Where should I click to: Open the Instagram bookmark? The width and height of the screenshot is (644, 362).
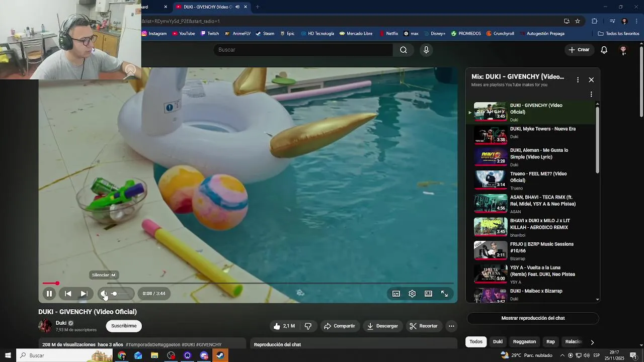click(154, 34)
